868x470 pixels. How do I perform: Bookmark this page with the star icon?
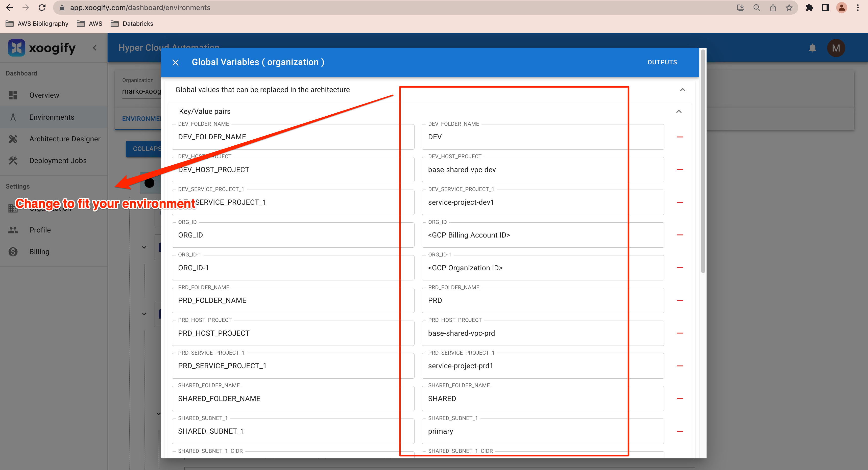point(789,8)
